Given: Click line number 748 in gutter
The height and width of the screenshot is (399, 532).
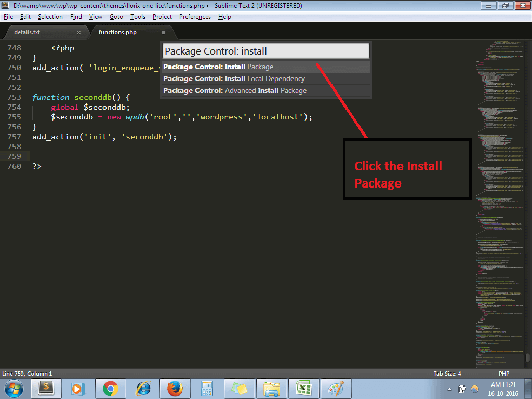Looking at the screenshot, I should [x=14, y=48].
